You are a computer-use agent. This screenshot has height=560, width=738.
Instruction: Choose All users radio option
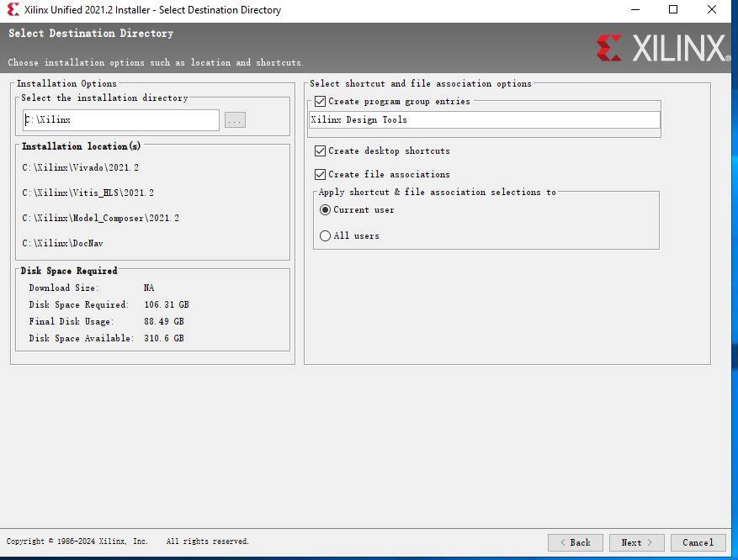pyautogui.click(x=325, y=235)
